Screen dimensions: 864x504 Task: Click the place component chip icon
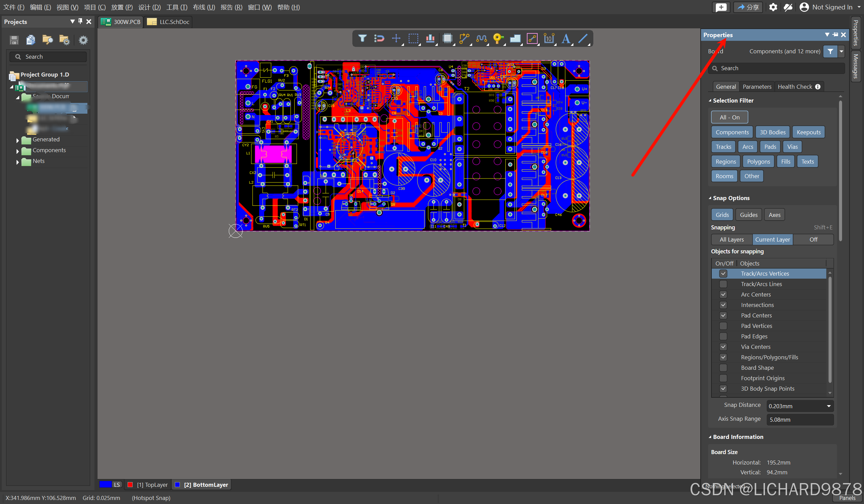(x=447, y=38)
